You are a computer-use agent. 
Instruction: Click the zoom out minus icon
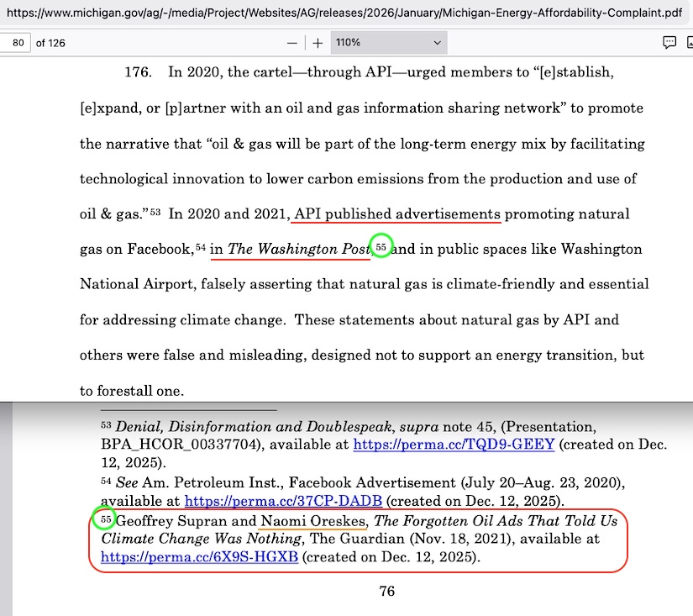[291, 43]
